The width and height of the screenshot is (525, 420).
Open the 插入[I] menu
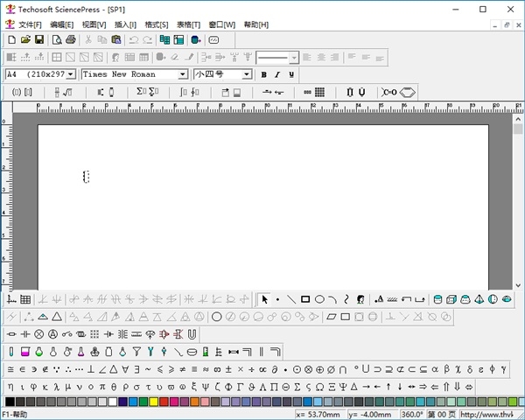point(125,24)
